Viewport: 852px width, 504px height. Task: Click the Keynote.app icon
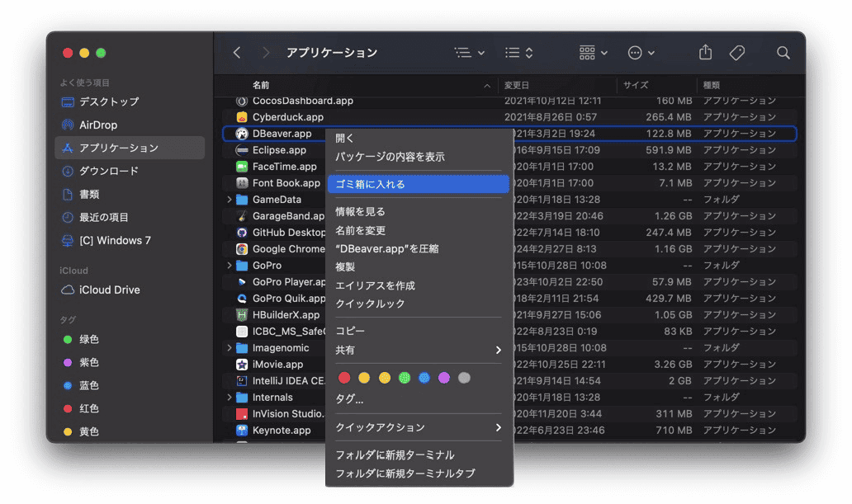click(242, 430)
